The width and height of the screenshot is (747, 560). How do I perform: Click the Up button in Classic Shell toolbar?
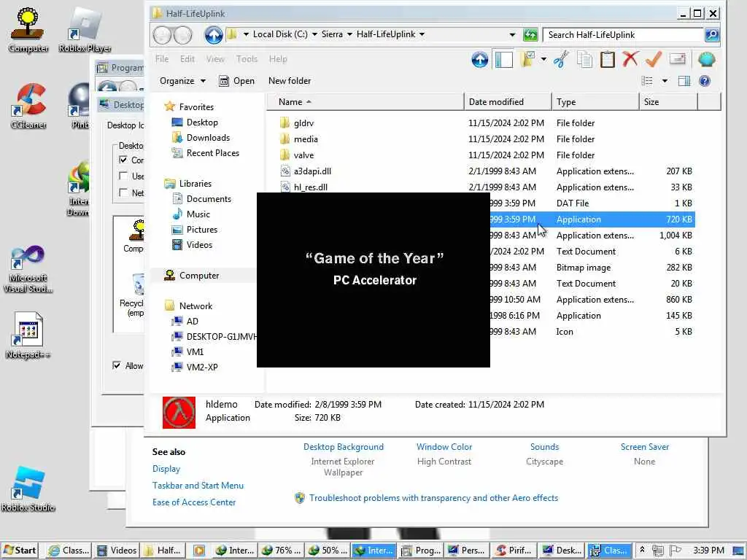(480, 60)
